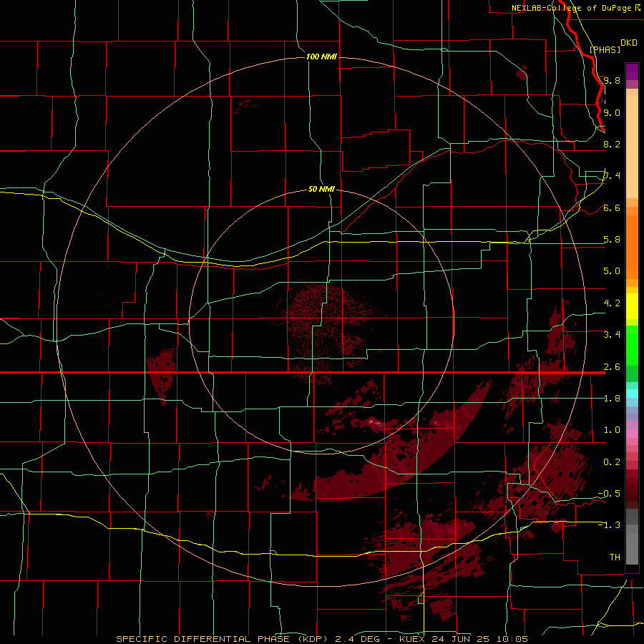Image resolution: width=644 pixels, height=644 pixels.
Task: Pick the gray segment at the color bar bottom
Action: (x=632, y=546)
